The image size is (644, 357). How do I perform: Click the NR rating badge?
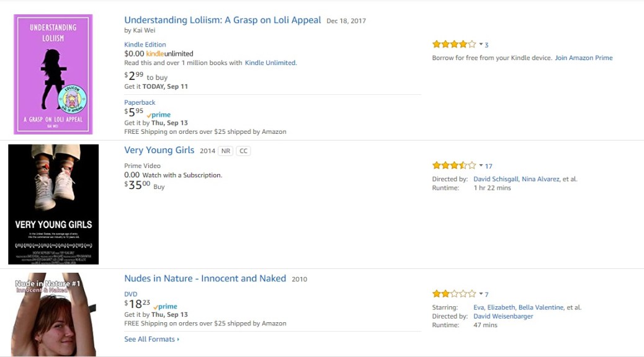click(225, 151)
